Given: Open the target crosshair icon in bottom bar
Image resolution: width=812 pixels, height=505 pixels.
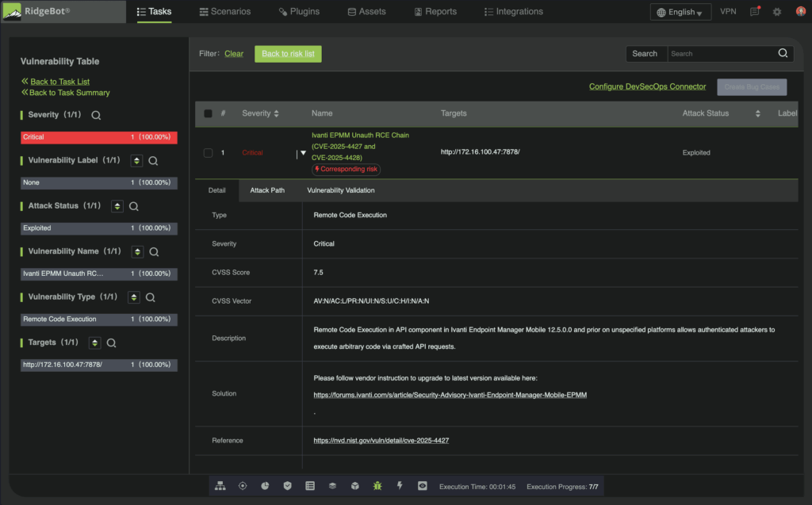Looking at the screenshot, I should click(x=243, y=486).
